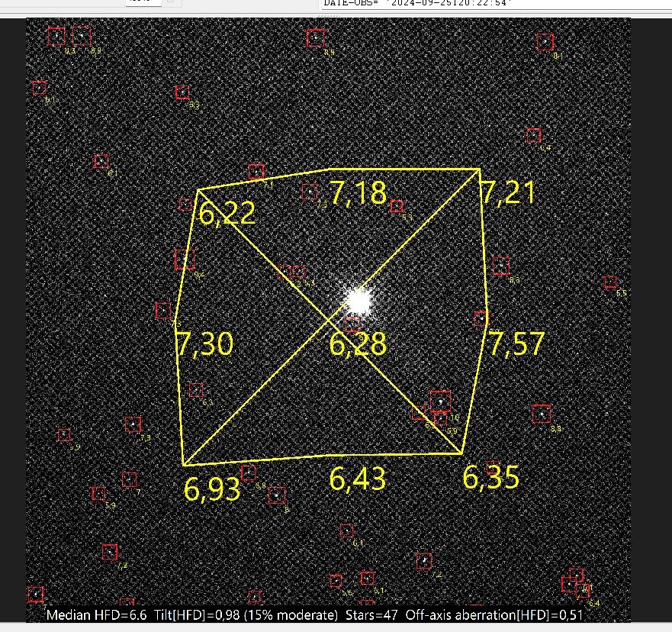Screen dimensions: 672x632
Task: Click the 6,22 corner HFD value
Action: click(227, 213)
